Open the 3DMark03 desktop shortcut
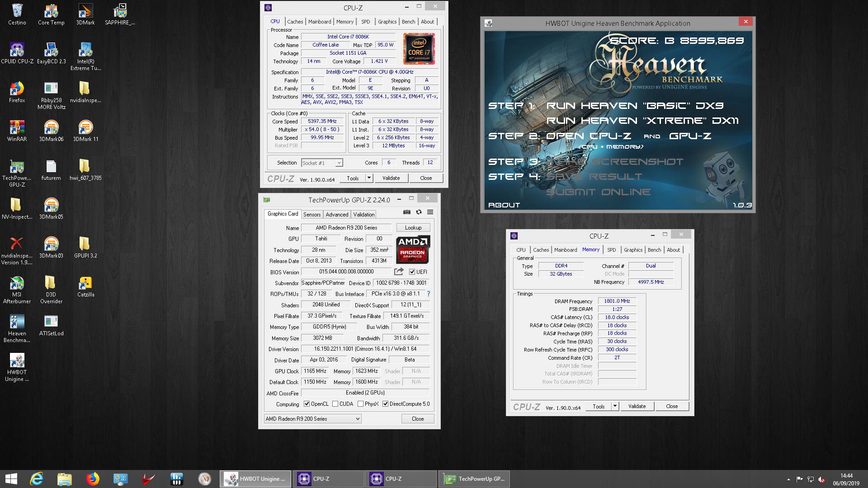 click(x=51, y=248)
